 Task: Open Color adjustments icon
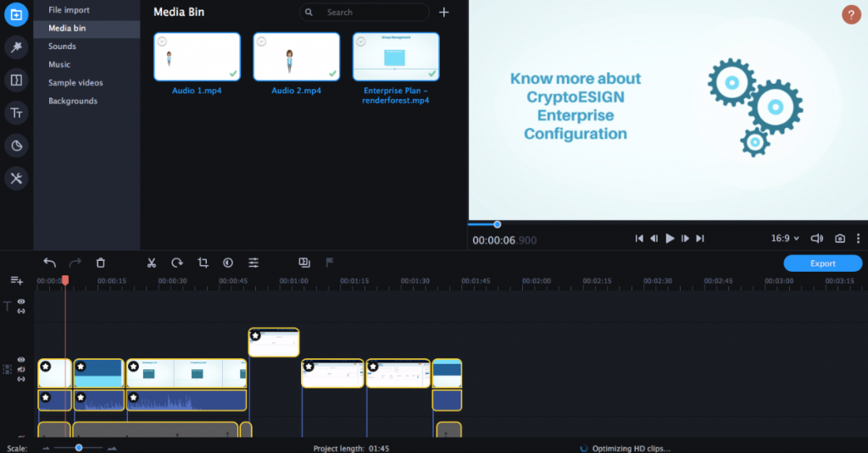tap(228, 262)
